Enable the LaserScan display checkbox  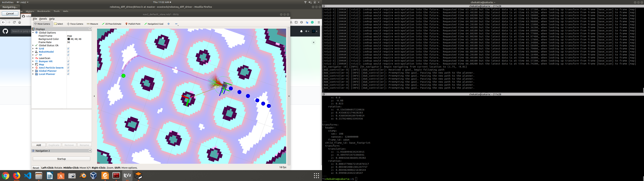tap(68, 58)
